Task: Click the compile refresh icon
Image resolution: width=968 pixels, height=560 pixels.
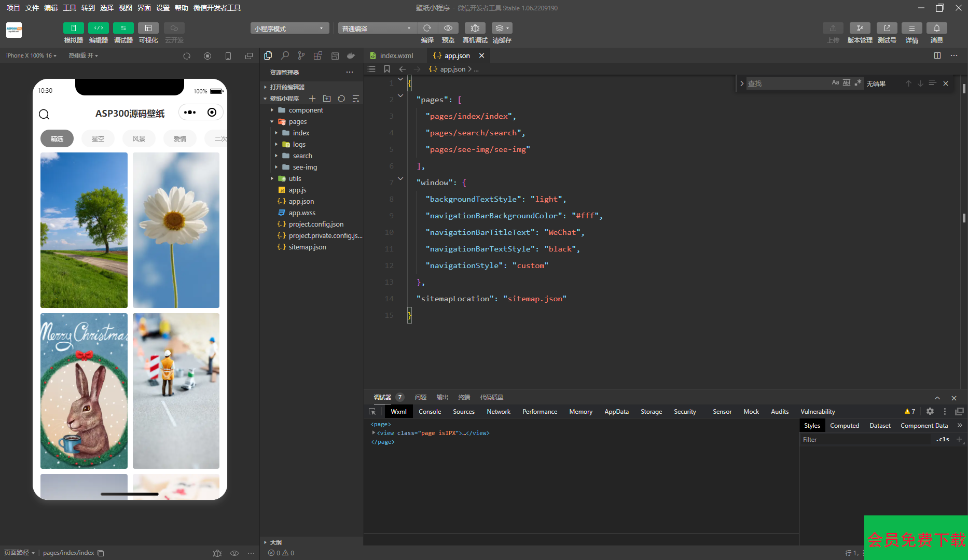Action: tap(427, 29)
